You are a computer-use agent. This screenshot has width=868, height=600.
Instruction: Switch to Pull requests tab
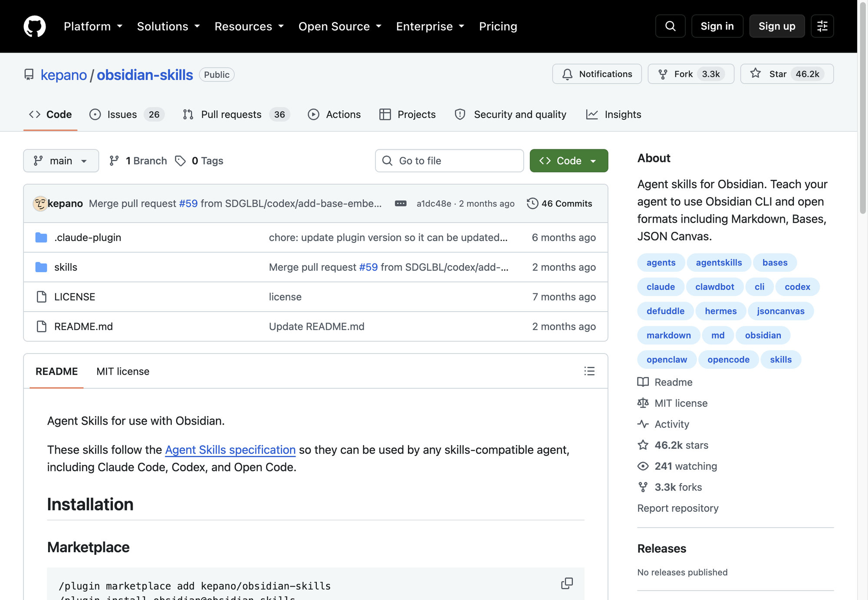237,115
